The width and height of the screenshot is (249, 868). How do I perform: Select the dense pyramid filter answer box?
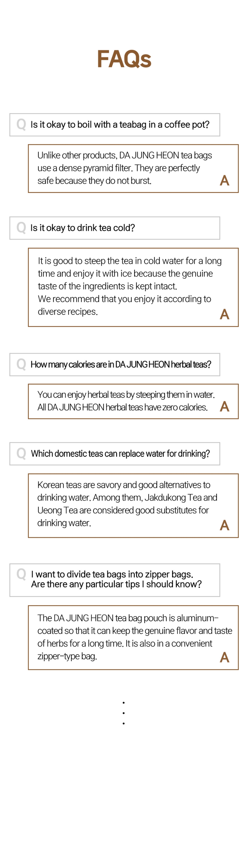133,168
